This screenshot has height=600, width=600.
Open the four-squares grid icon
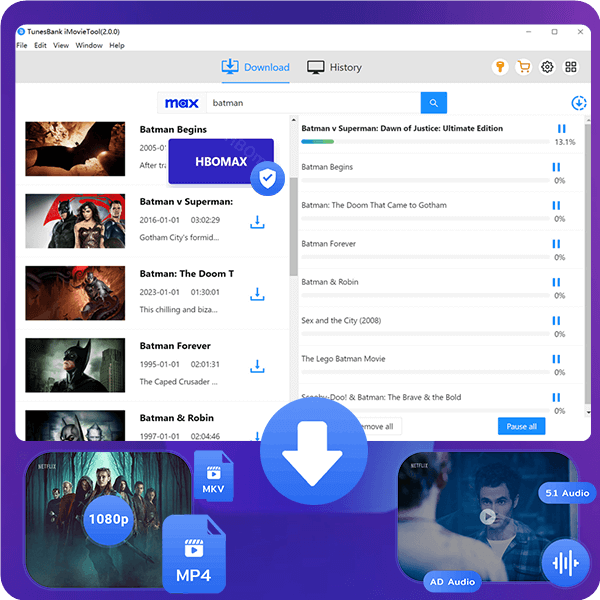pos(571,67)
